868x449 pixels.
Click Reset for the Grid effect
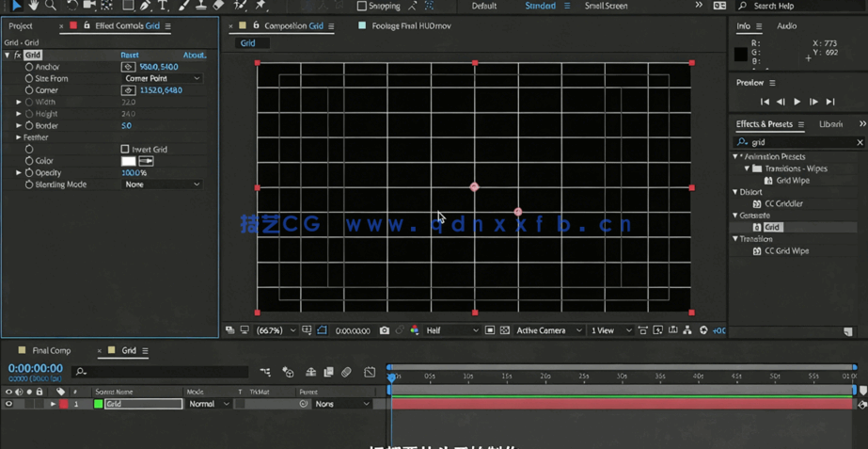(130, 56)
